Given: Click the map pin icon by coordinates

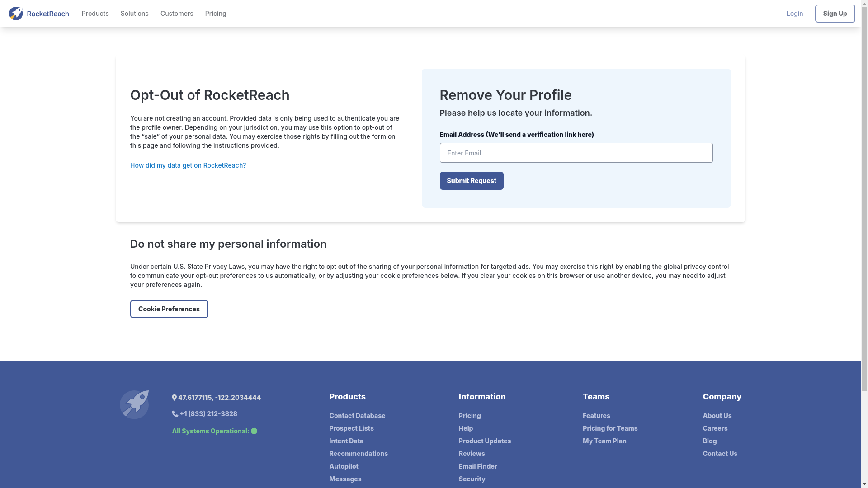Looking at the screenshot, I should (175, 398).
